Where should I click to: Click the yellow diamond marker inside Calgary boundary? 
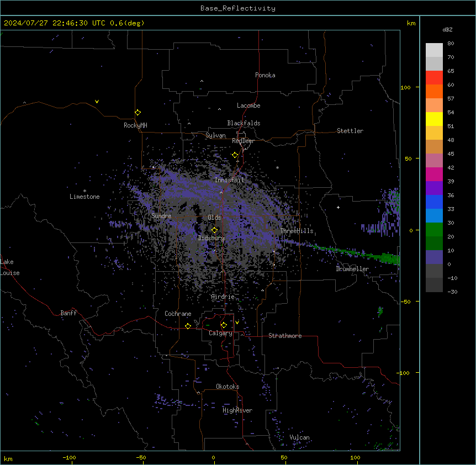pos(224,325)
